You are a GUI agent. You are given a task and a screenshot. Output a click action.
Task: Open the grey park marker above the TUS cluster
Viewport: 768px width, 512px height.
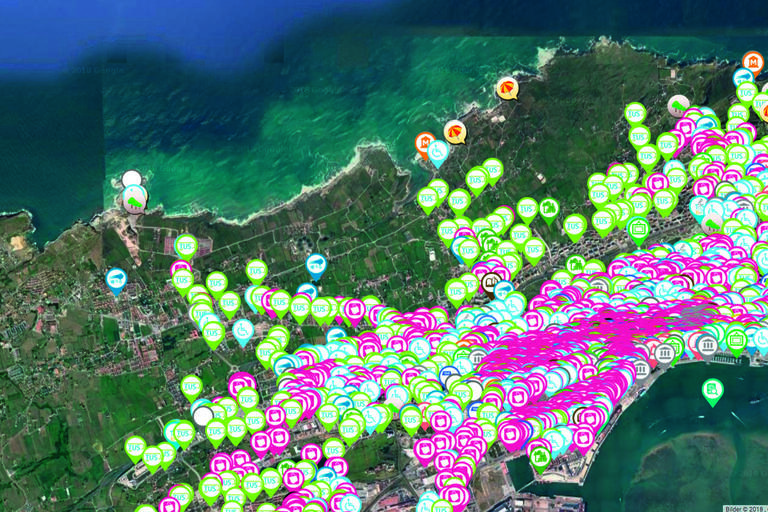(x=678, y=105)
